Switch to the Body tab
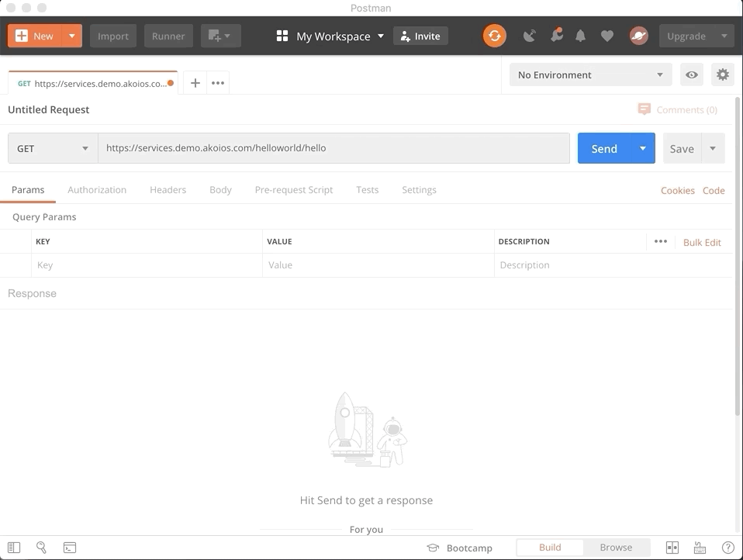The image size is (743, 560). pyautogui.click(x=221, y=190)
